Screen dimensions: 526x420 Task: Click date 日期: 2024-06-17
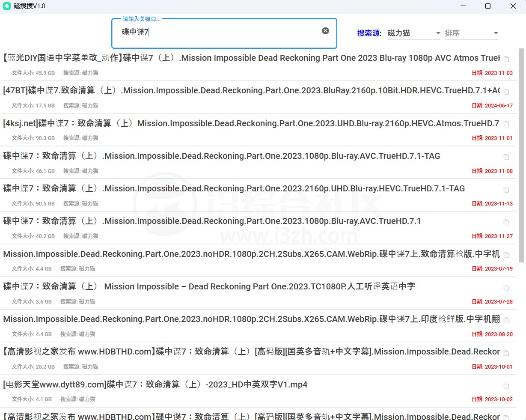tap(492, 105)
